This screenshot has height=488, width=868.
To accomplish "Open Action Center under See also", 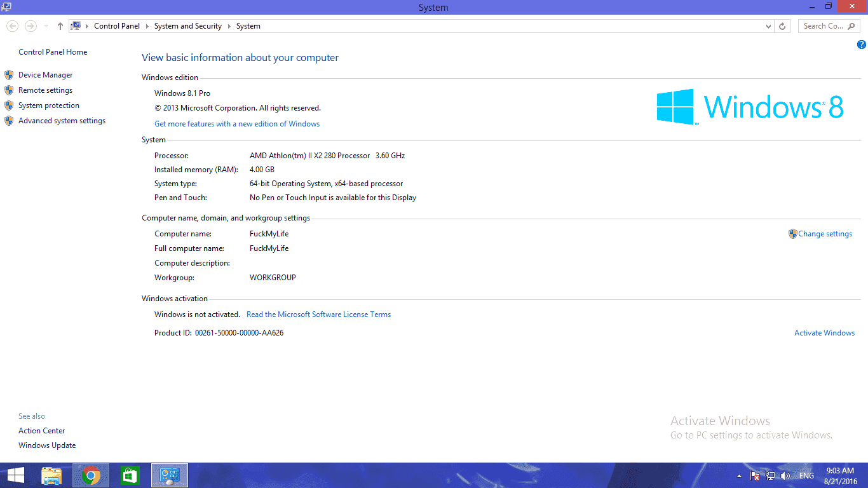I will 42,431.
